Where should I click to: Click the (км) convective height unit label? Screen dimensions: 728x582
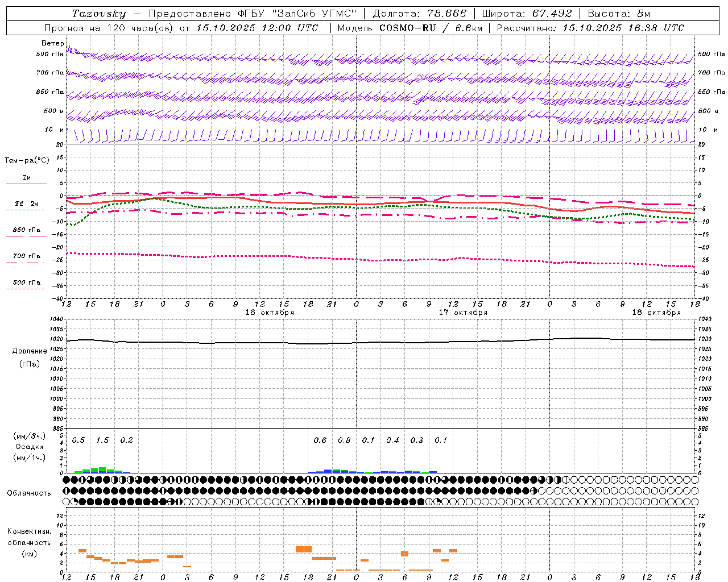(29, 554)
